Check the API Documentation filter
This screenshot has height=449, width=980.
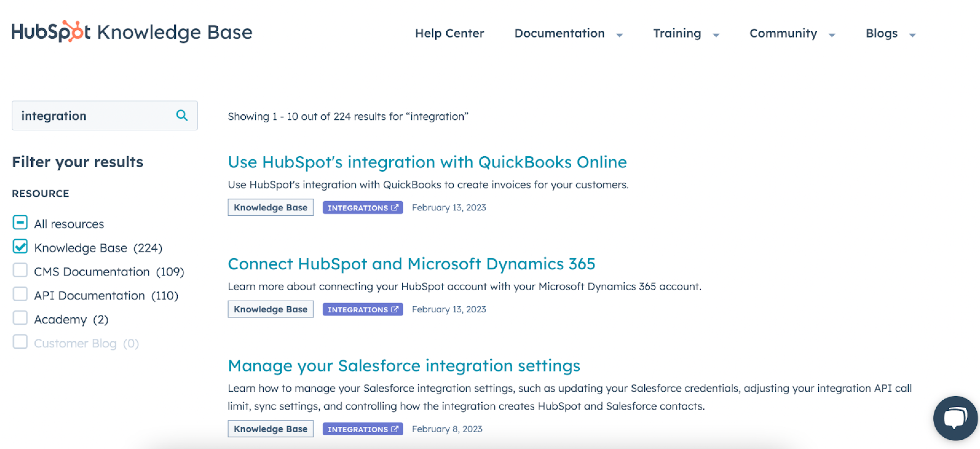pyautogui.click(x=20, y=294)
